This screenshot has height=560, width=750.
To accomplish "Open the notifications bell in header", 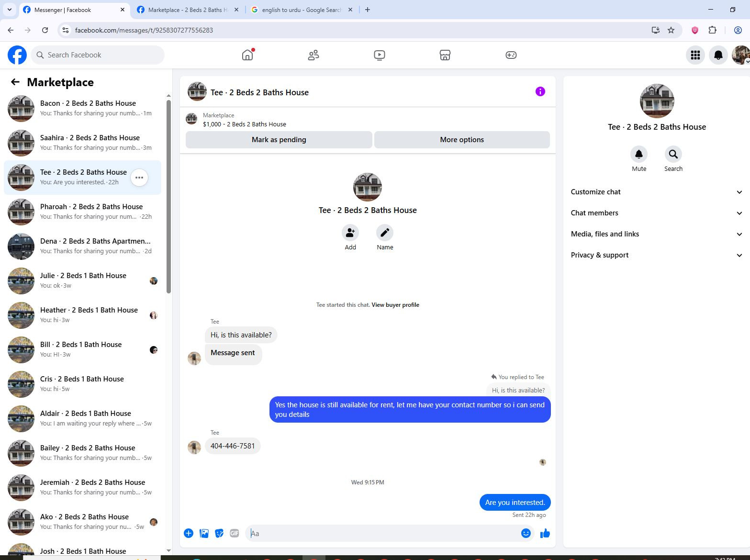I will [x=718, y=55].
